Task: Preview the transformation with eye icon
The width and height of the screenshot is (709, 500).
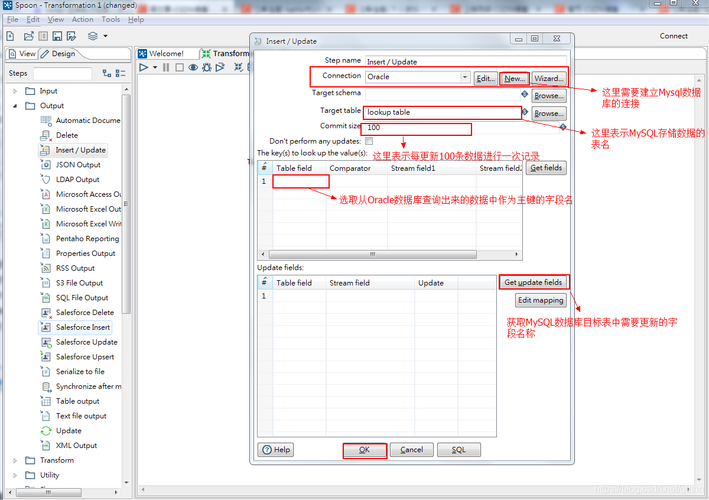Action: pos(193,67)
